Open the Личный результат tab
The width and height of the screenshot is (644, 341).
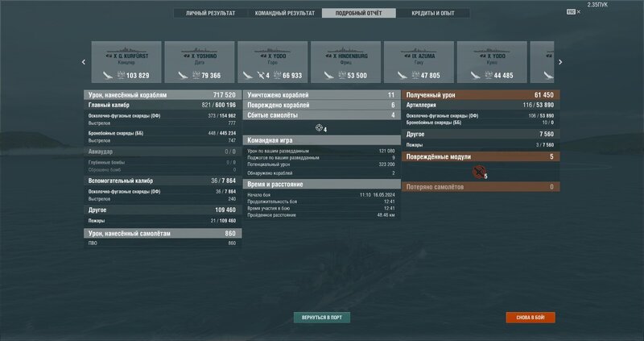pyautogui.click(x=211, y=13)
